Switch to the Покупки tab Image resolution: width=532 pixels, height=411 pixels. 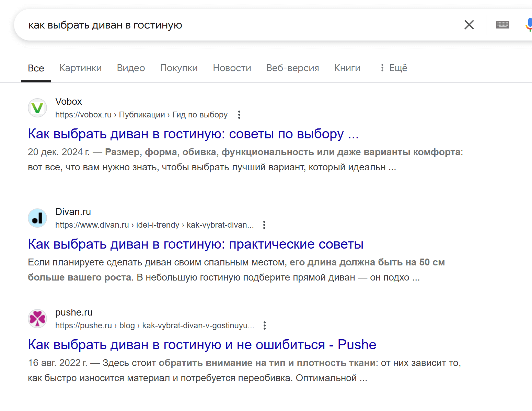point(179,68)
